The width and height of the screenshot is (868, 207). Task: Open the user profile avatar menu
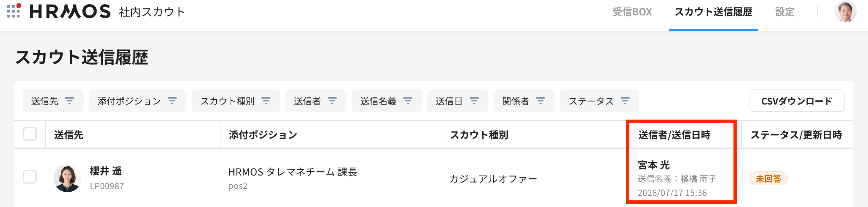[x=845, y=12]
